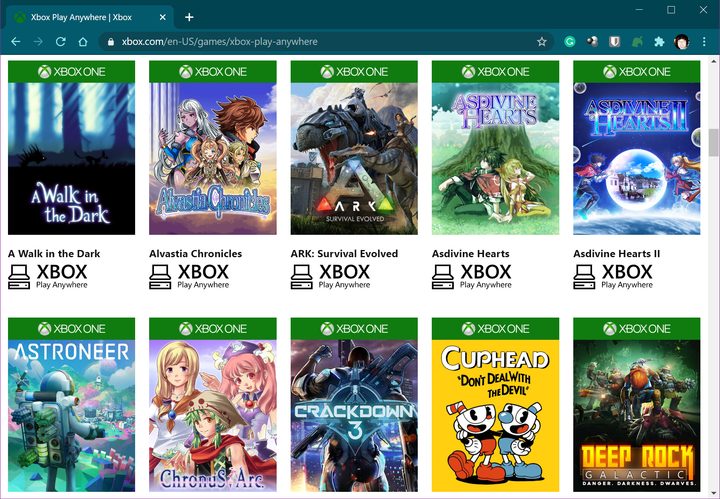Click Xbox One banner above Astroneer

tap(72, 329)
